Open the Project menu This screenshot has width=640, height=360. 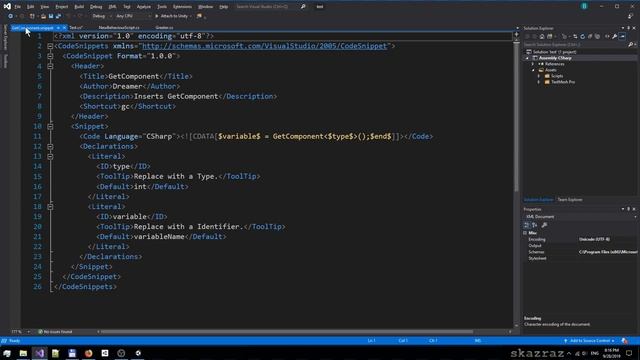point(62,7)
